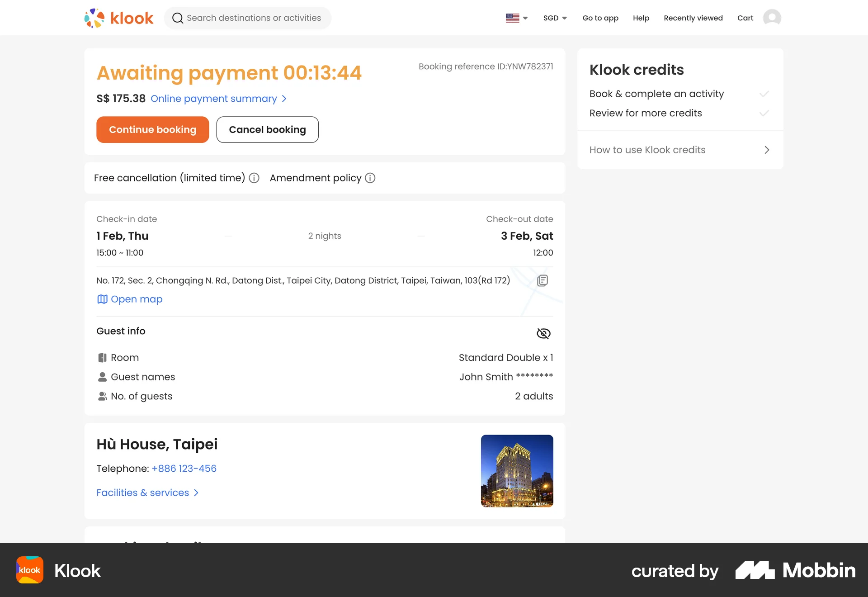Click the Book & complete an activity checkmark
Screen dimensions: 868x597
click(x=764, y=94)
